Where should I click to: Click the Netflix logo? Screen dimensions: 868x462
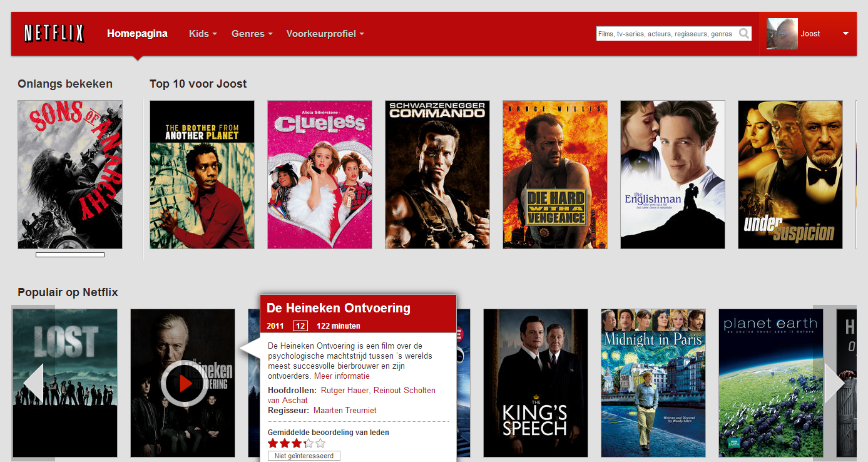pyautogui.click(x=53, y=33)
